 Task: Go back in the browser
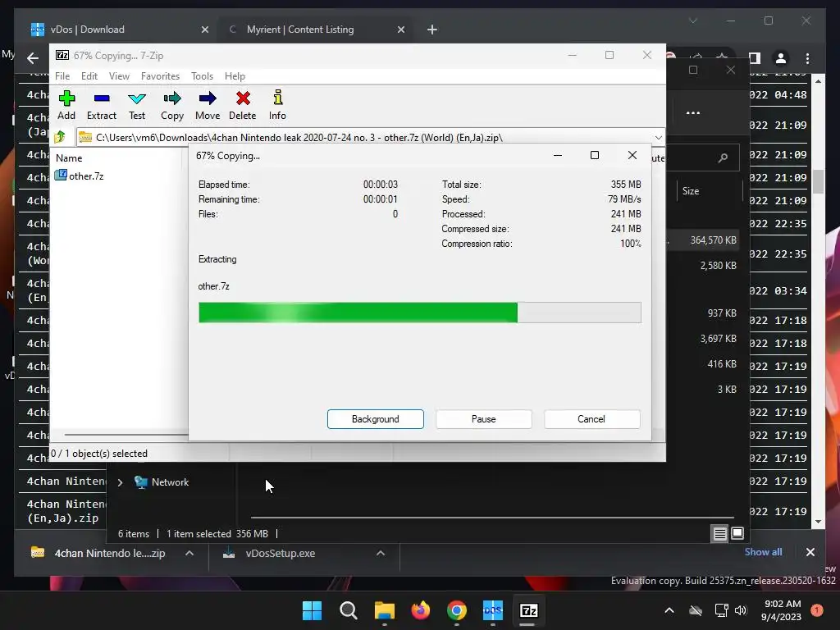33,58
